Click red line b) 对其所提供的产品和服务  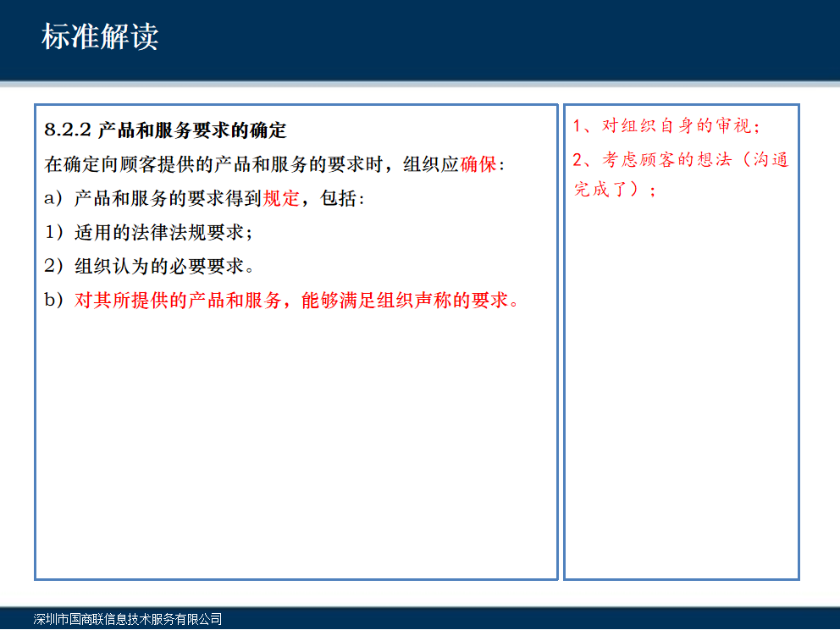(282, 300)
